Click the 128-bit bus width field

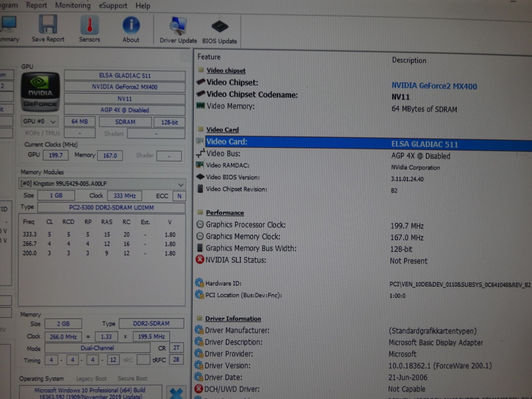pyautogui.click(x=169, y=122)
